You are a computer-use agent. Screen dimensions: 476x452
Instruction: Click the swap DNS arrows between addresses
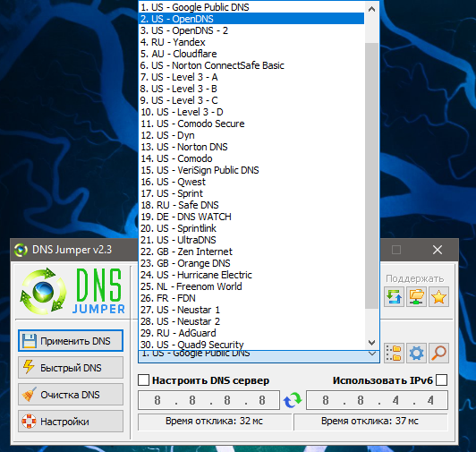point(293,400)
